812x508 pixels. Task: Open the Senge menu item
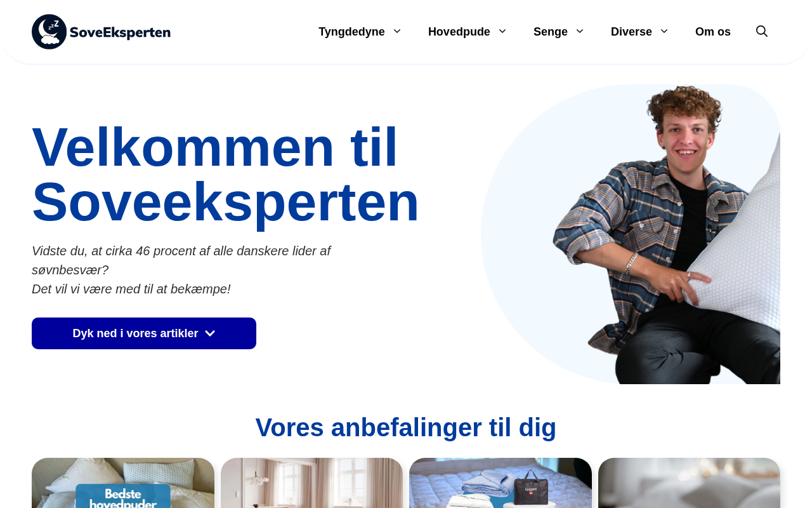tap(551, 32)
